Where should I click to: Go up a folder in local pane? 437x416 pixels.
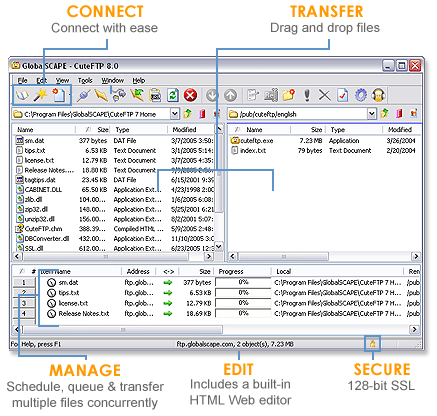click(188, 114)
